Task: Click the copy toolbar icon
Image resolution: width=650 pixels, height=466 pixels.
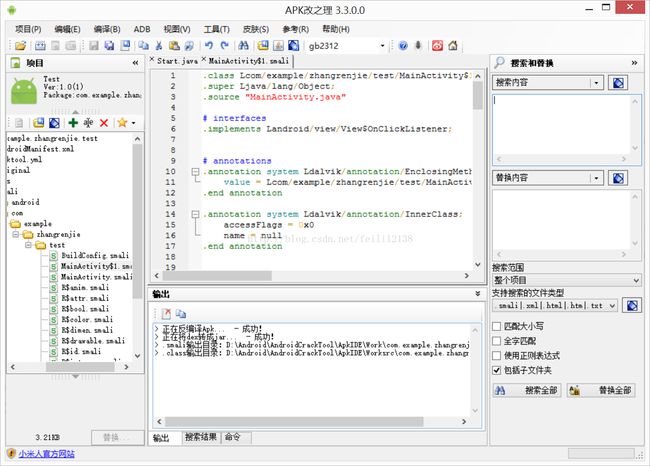Action: (143, 46)
